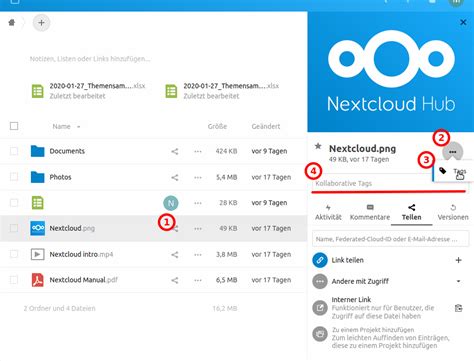
Task: Click the notes placeholder Notizen, Listen oder Links
Action: coord(90,59)
